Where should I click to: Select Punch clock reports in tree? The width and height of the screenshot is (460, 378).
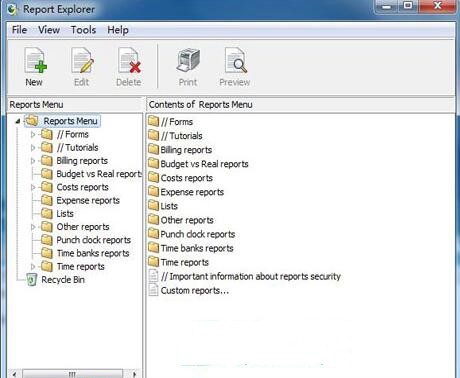(x=94, y=240)
